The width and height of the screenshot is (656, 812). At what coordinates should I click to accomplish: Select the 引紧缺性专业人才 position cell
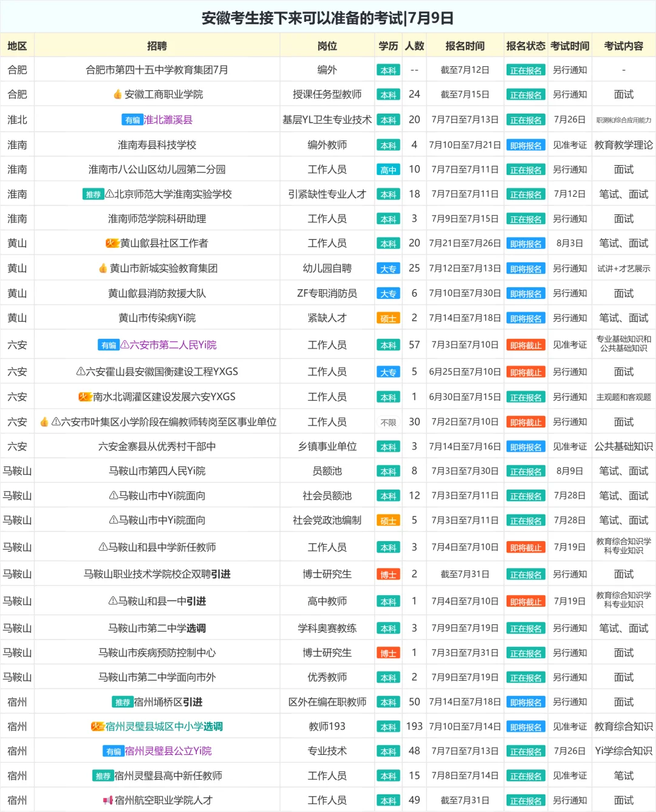(327, 194)
